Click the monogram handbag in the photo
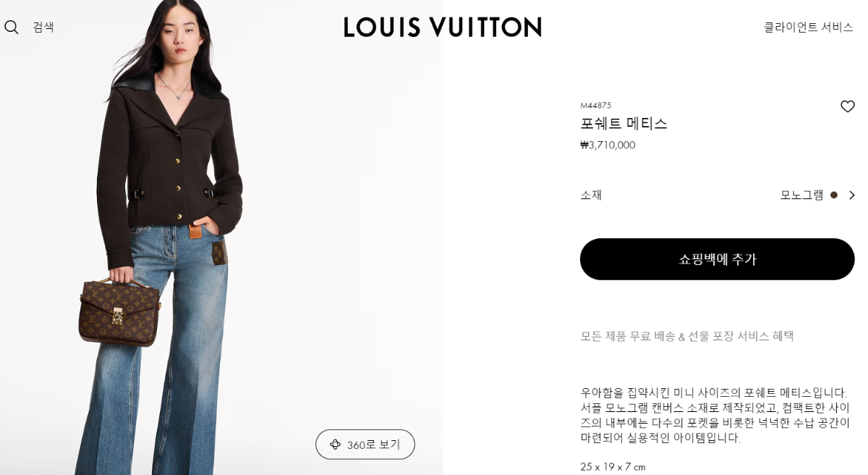 pyautogui.click(x=119, y=311)
